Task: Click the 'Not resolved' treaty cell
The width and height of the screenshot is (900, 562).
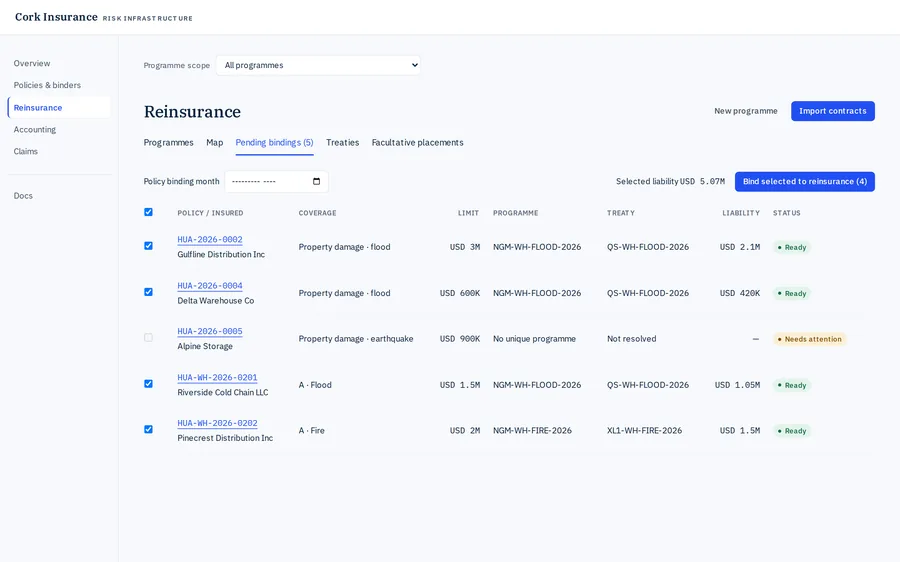Action: click(x=631, y=339)
